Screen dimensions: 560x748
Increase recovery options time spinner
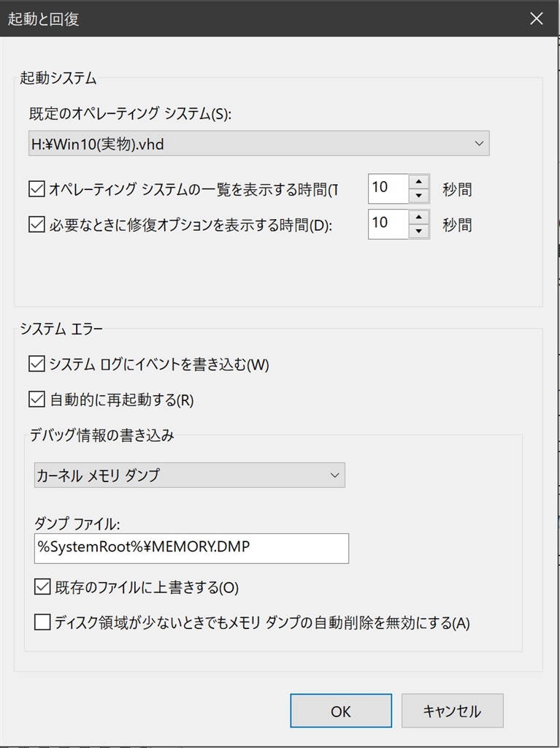coord(418,217)
